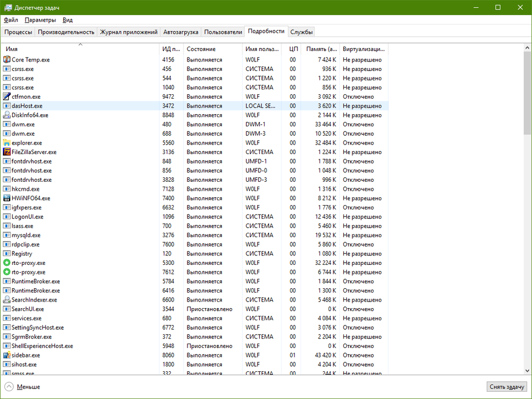Click Приостановлено status of ShellExperienceHost.exe
Screen dimensions: 532x399
pyautogui.click(x=209, y=346)
